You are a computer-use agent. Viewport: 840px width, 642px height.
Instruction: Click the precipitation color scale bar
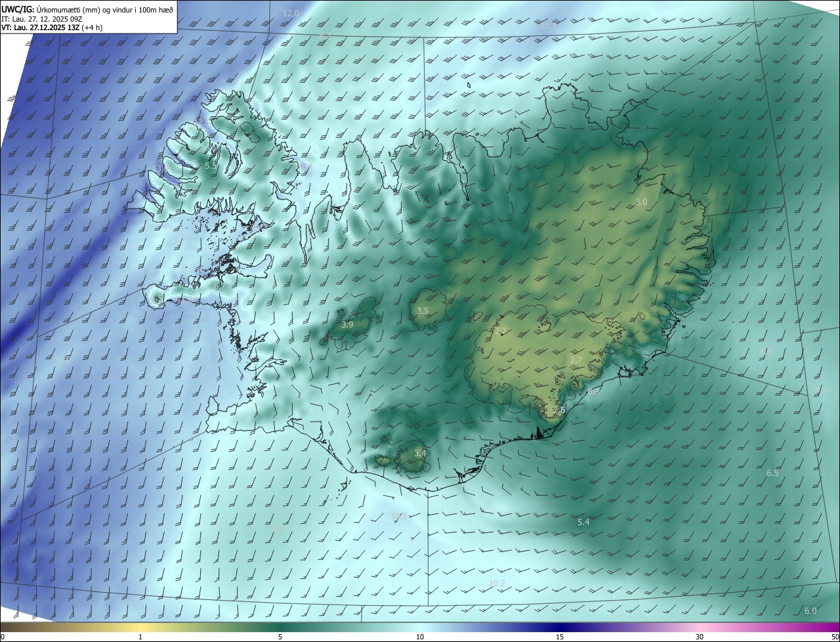[420, 627]
